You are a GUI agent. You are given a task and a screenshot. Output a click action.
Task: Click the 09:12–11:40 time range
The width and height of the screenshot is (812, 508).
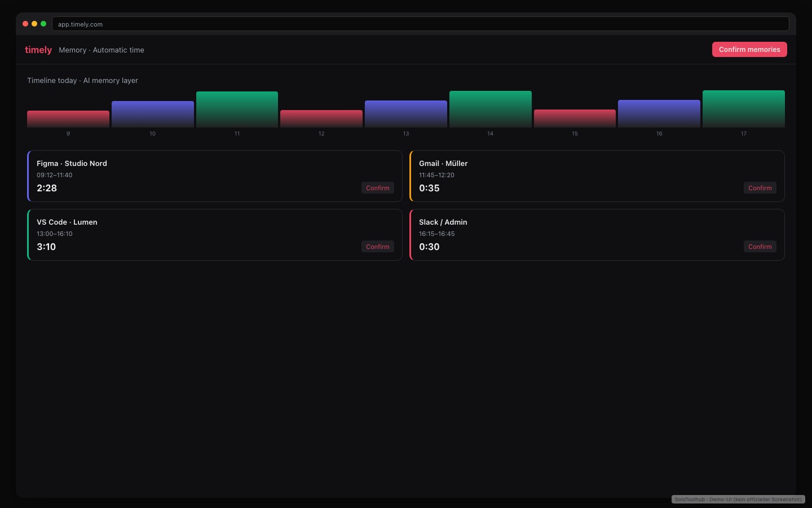coord(55,175)
